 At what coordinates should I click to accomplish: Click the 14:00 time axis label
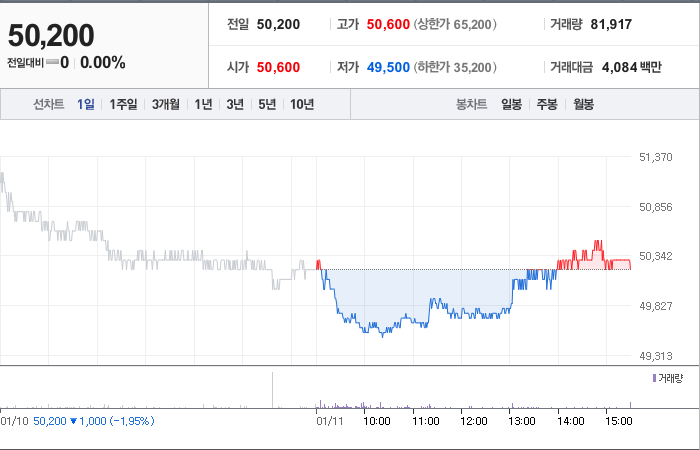tap(571, 421)
